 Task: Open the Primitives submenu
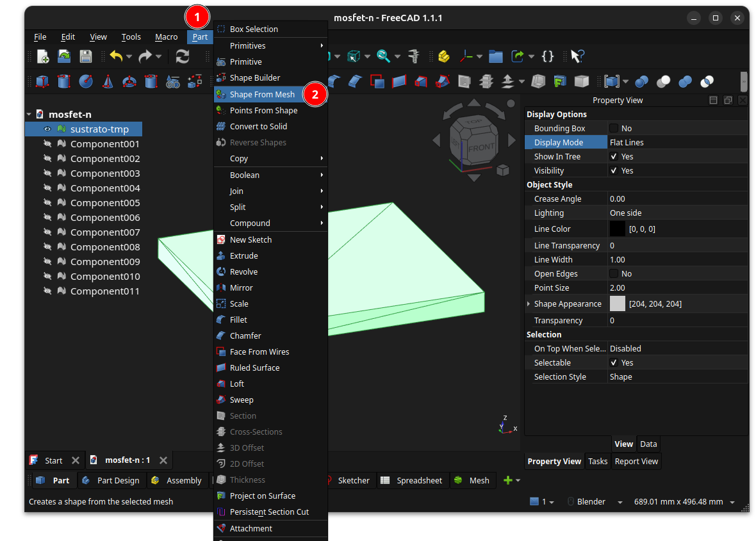(x=270, y=45)
